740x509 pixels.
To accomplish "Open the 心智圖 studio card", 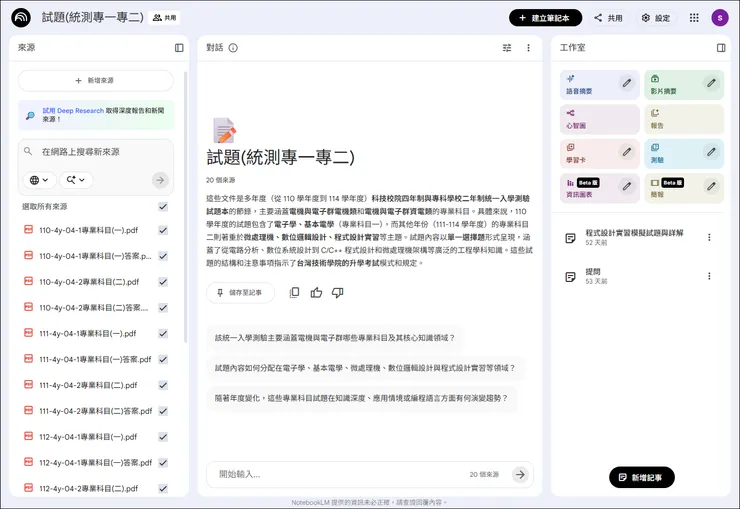I will [x=599, y=119].
